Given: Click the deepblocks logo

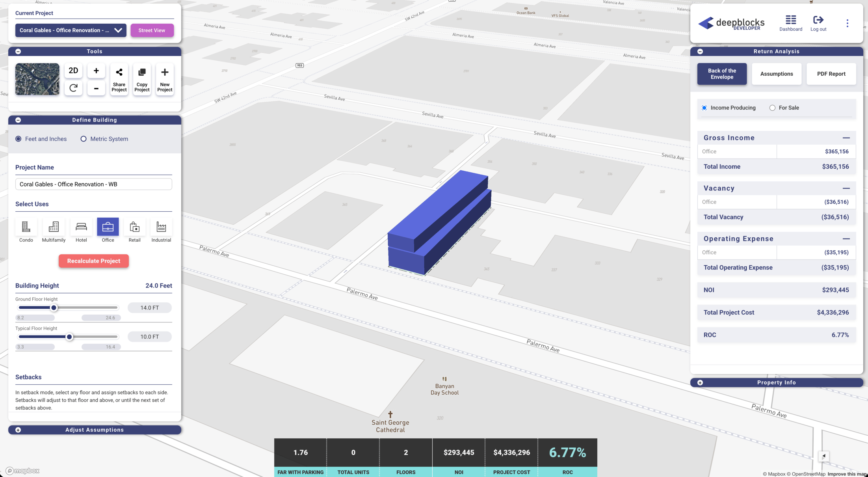Looking at the screenshot, I should click(x=731, y=23).
